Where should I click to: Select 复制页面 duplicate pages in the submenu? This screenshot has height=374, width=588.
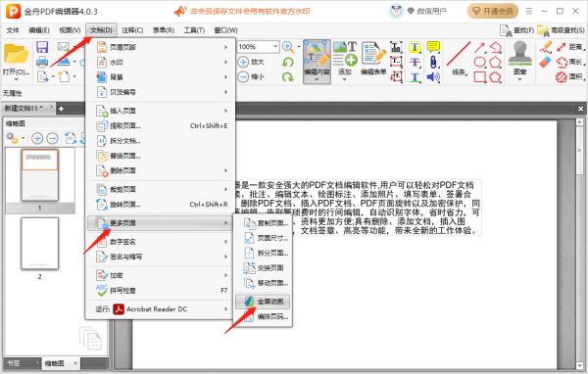(263, 223)
